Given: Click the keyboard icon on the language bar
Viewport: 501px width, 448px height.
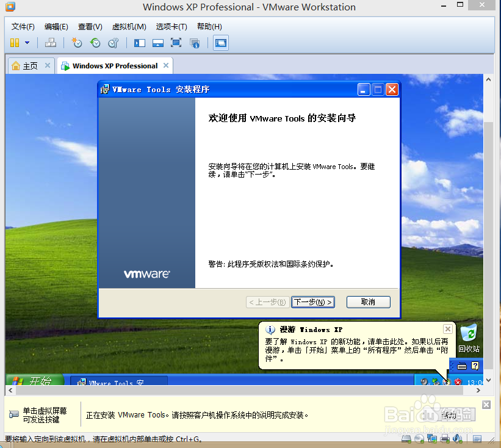Looking at the screenshot, I should 462,366.
